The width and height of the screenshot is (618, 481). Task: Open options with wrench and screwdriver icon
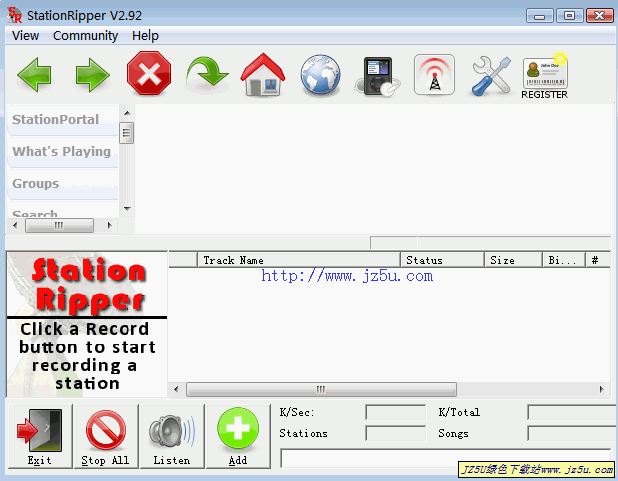491,76
